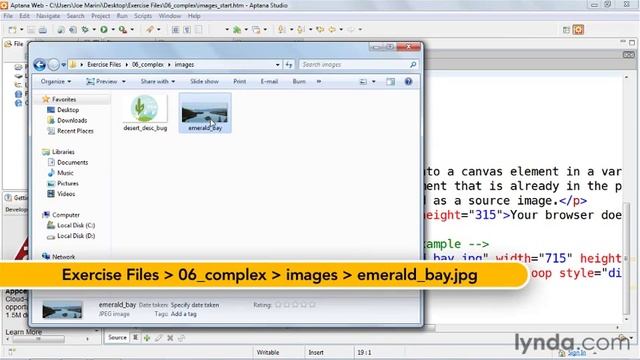Click the Debug bug icon in Aptana toolbar
The height and width of the screenshot is (360, 640).
point(84,29)
